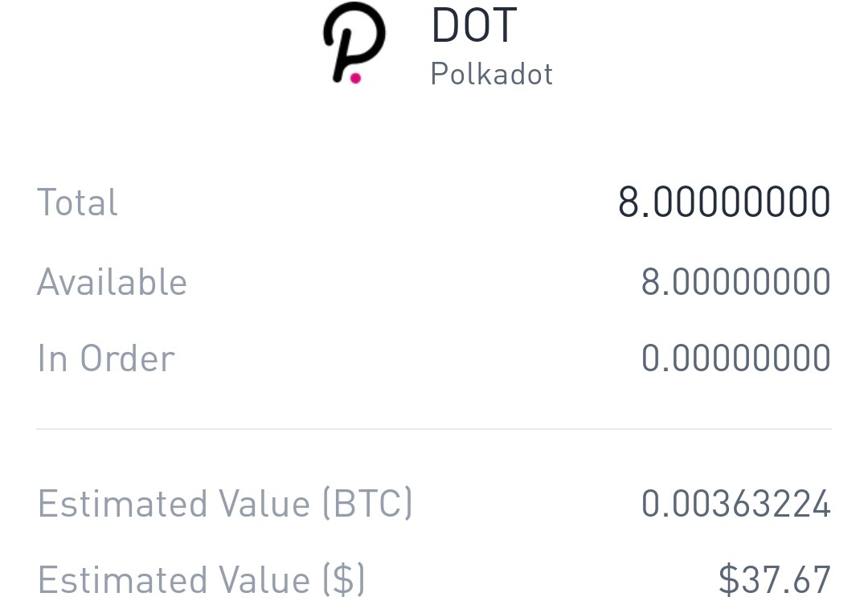Select the Total balance 8.00000000 in dark text
This screenshot has width=868, height=601.
(x=724, y=202)
